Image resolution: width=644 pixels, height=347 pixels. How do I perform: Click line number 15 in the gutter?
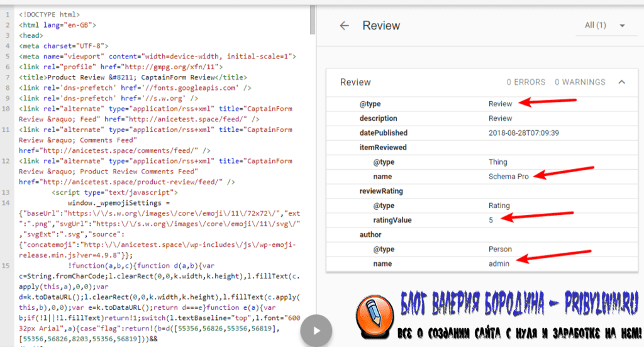[x=6, y=266]
